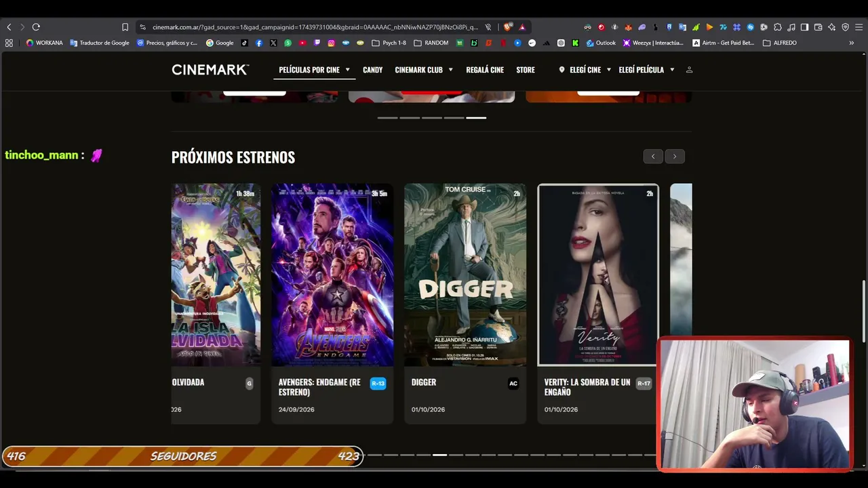Go to the Candy menu item
This screenshot has width=868, height=488.
tap(372, 70)
